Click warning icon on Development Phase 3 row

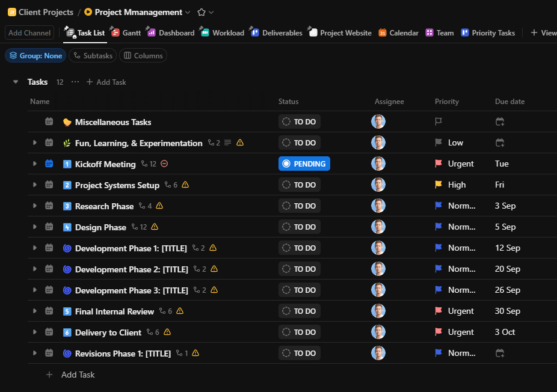(x=214, y=290)
